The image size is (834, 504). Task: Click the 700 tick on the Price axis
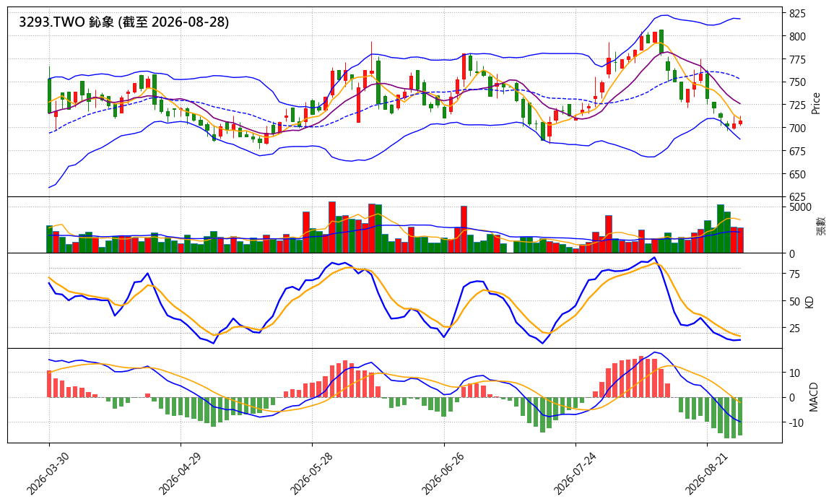tap(797, 128)
